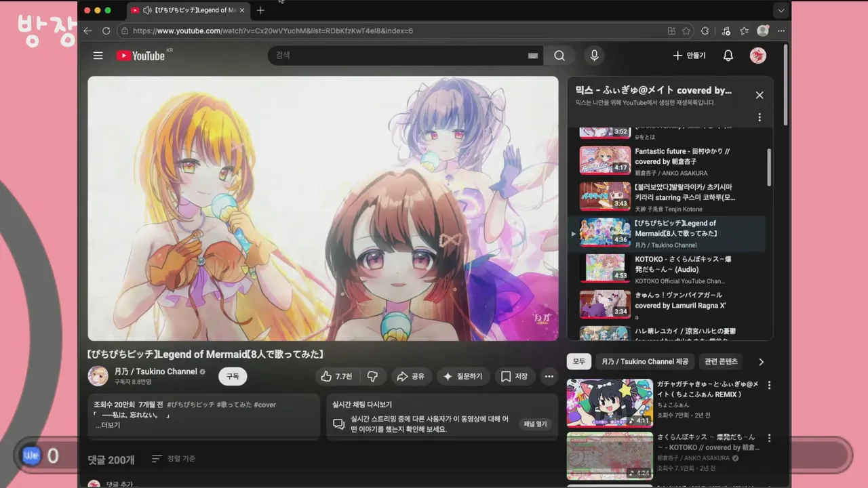Viewport: 868px width, 488px height.
Task: Open the chat replay with 패널 열기
Action: click(535, 424)
